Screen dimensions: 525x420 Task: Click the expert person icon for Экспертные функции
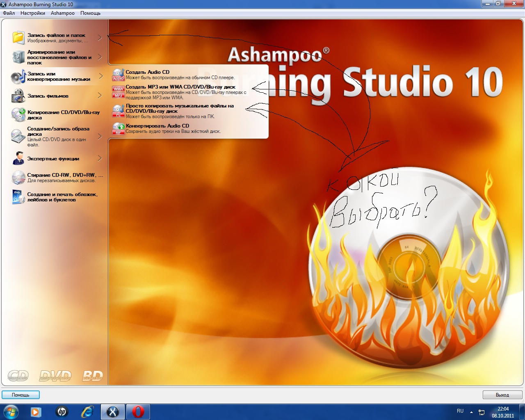pyautogui.click(x=18, y=158)
